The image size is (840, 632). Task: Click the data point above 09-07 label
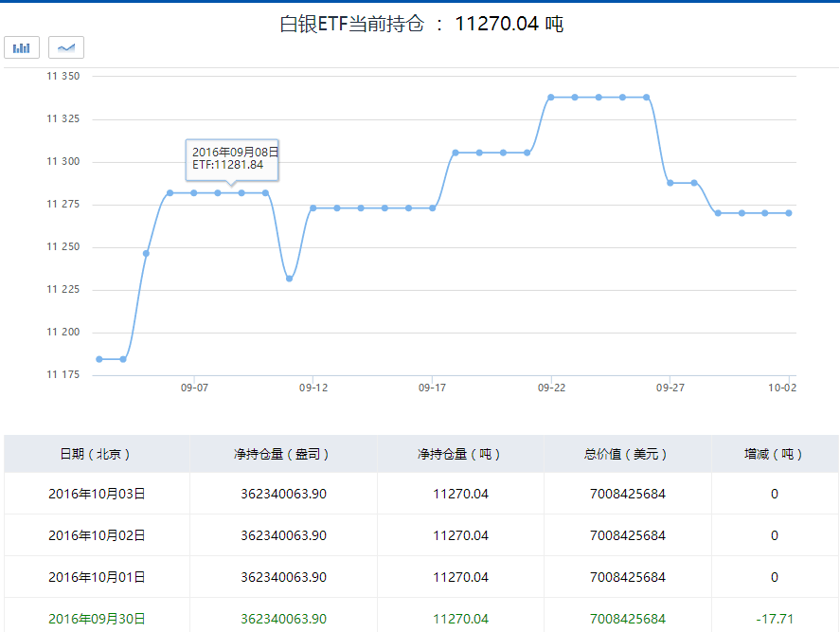(194, 193)
